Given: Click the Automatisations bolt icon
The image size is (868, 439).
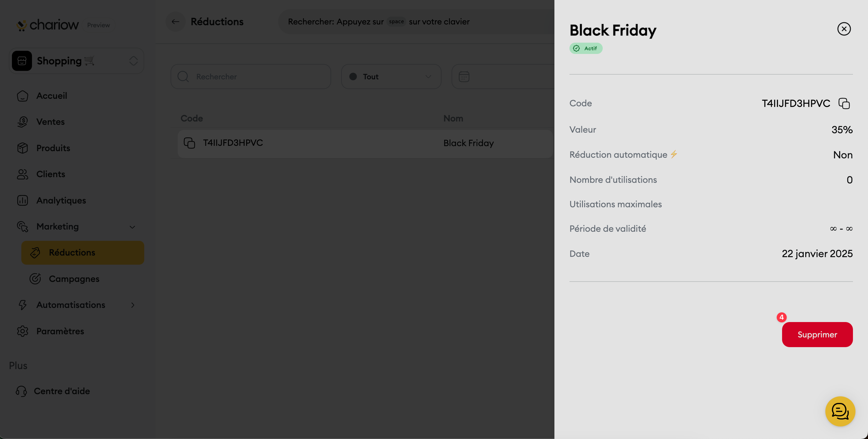Looking at the screenshot, I should [x=23, y=305].
